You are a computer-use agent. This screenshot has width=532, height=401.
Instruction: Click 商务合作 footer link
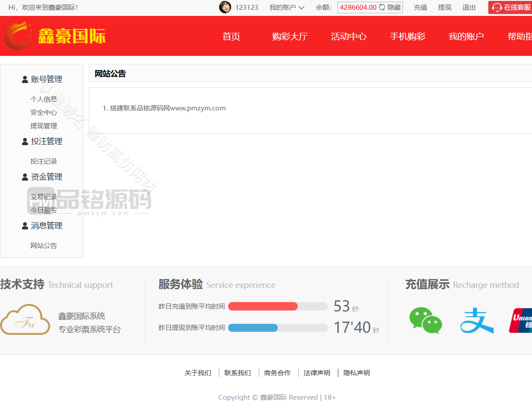coord(277,373)
